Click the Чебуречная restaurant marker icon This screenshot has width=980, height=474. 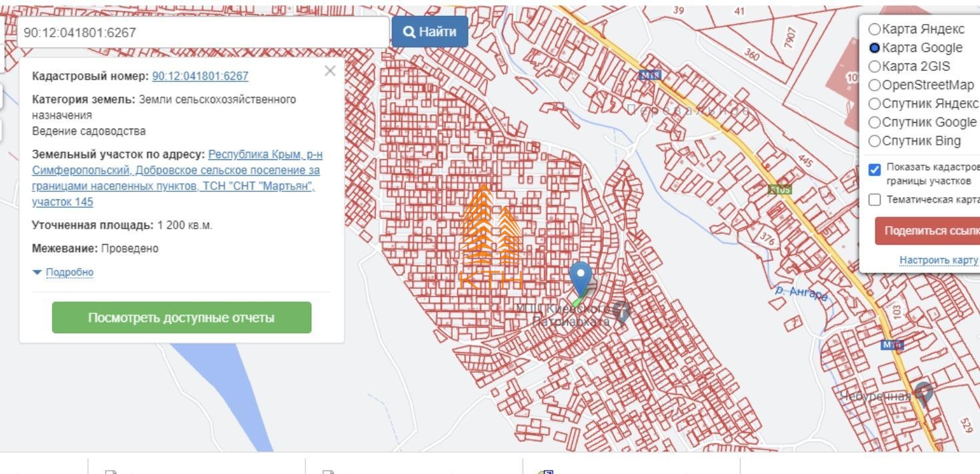click(923, 393)
